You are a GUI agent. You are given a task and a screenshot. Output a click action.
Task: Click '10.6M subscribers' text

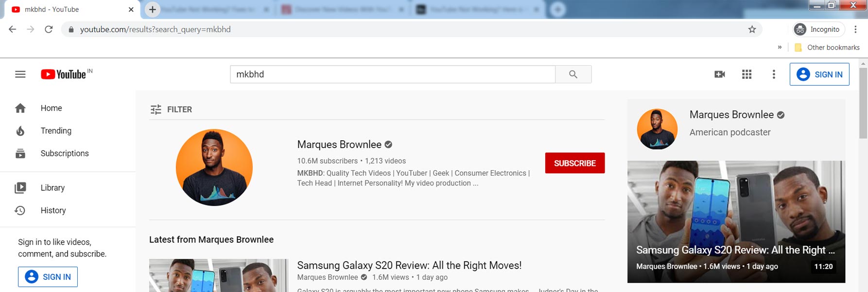coord(328,161)
